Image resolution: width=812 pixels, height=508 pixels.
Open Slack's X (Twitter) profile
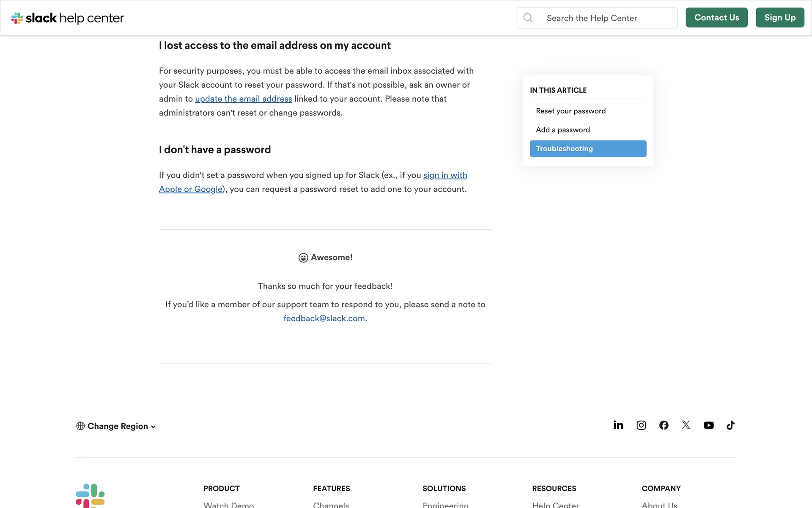pyautogui.click(x=686, y=425)
